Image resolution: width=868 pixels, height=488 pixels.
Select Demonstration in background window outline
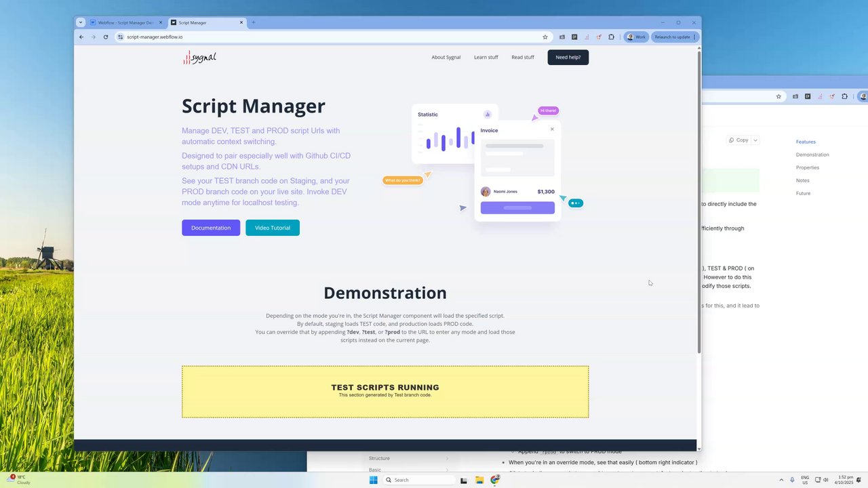pos(812,155)
